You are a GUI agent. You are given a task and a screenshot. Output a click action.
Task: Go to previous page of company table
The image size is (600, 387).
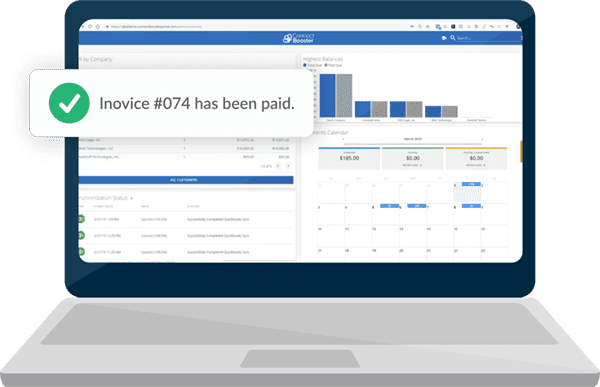point(278,166)
